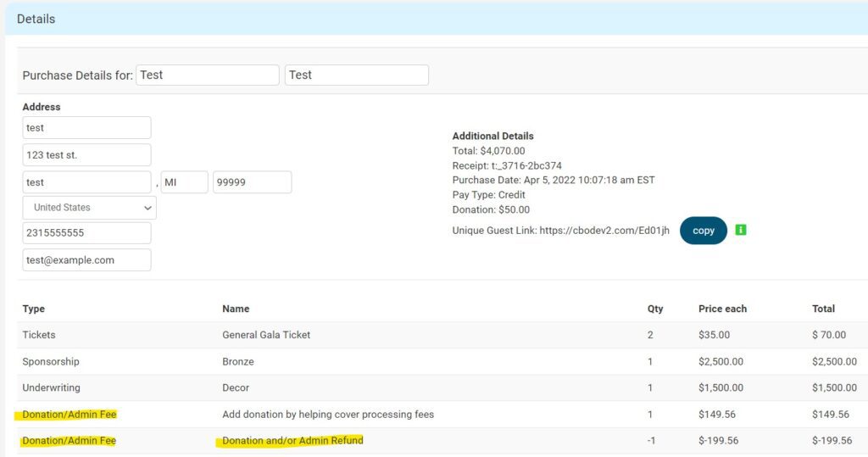Viewport: 868px width, 457px height.
Task: Click the green info icon beside copy
Action: click(741, 230)
